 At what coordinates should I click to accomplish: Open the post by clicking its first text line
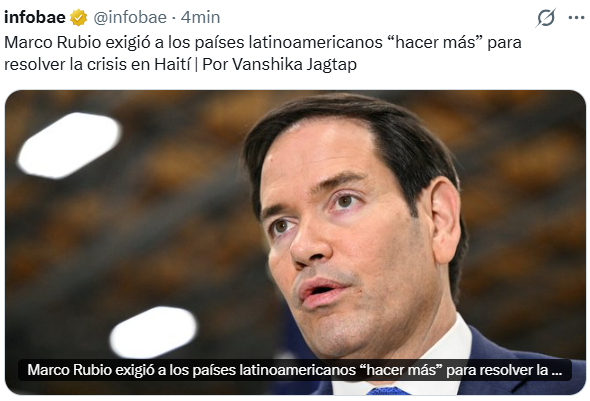pyautogui.click(x=263, y=43)
